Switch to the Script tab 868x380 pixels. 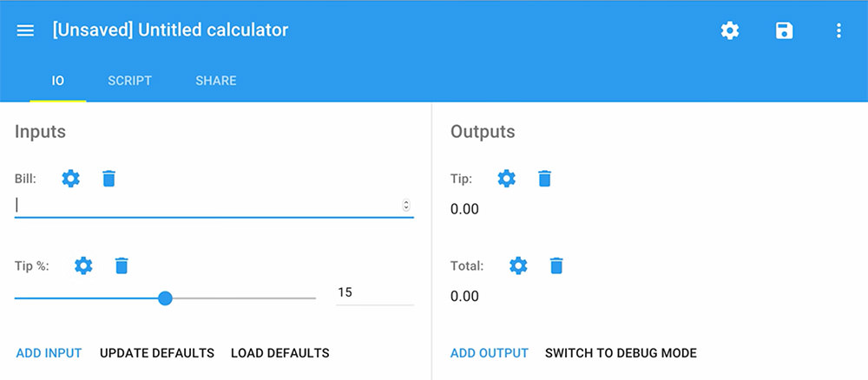pos(129,81)
